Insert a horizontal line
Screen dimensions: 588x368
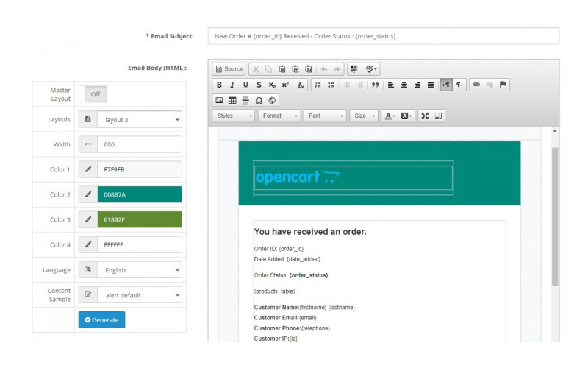[x=245, y=100]
